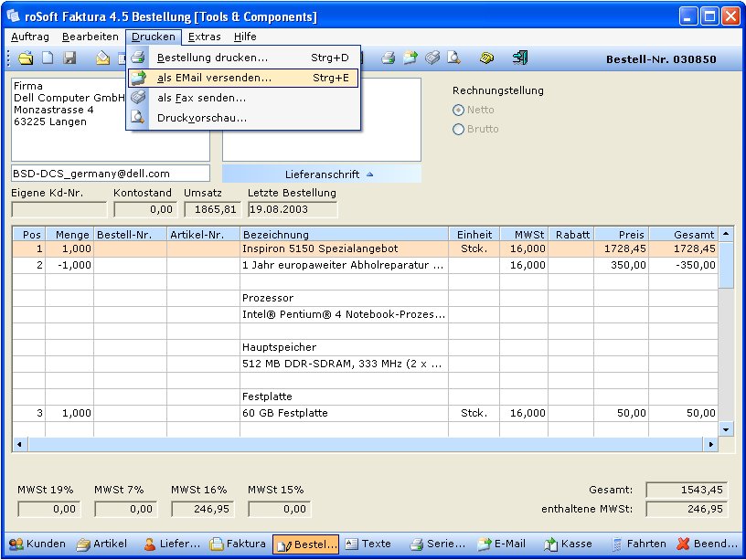The height and width of the screenshot is (560, 746).
Task: Open the Kunden module in bottom bar
Action: click(x=37, y=544)
